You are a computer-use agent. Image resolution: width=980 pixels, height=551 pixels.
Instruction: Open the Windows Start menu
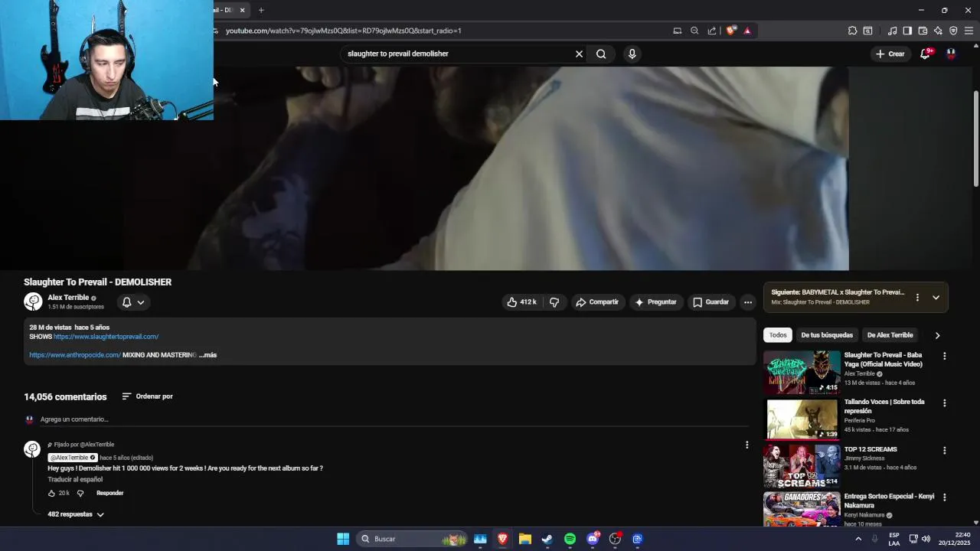click(x=343, y=539)
